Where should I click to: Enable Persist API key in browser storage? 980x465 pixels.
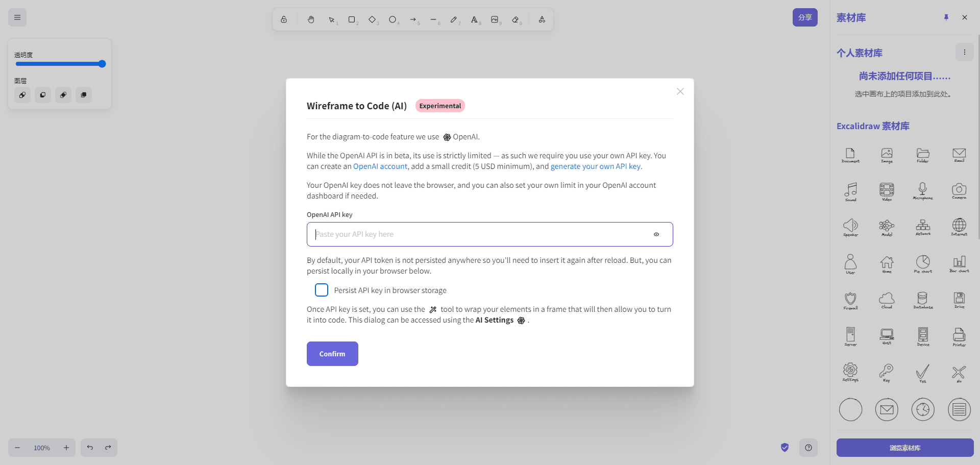(322, 290)
